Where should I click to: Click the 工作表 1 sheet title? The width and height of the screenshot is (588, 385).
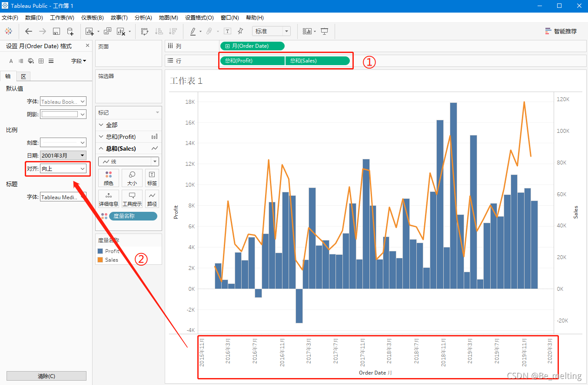coord(186,81)
